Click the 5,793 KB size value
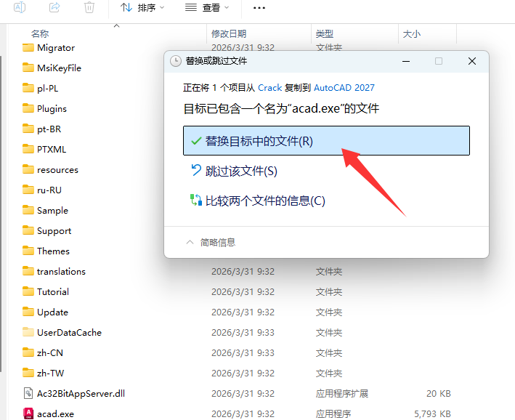Image resolution: width=515 pixels, height=420 pixels. pyautogui.click(x=432, y=414)
